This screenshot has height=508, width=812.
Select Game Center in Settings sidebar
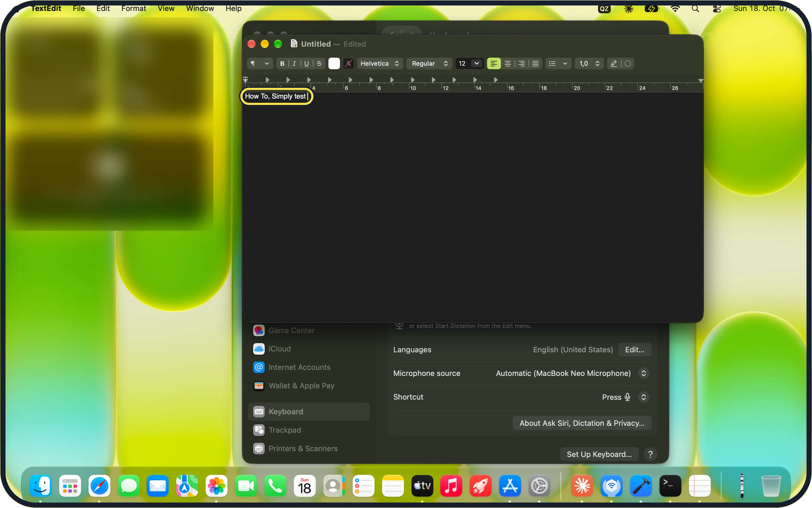pyautogui.click(x=309, y=330)
